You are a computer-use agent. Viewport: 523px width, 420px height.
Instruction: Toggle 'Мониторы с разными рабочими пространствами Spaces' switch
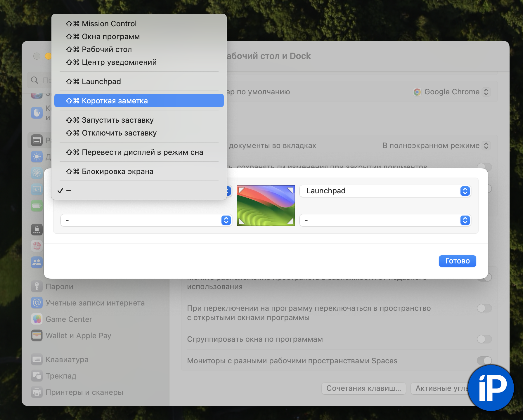(484, 361)
